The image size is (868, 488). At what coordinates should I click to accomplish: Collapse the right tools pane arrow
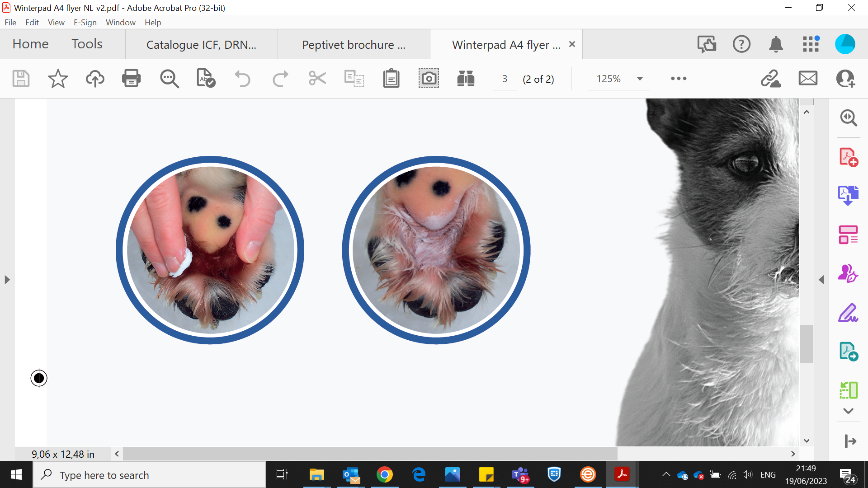pos(821,280)
